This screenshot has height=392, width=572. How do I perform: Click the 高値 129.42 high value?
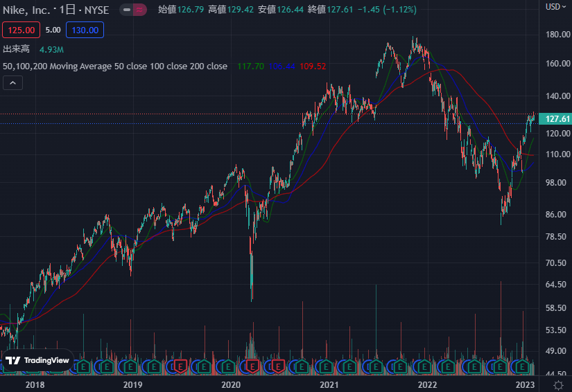click(231, 10)
